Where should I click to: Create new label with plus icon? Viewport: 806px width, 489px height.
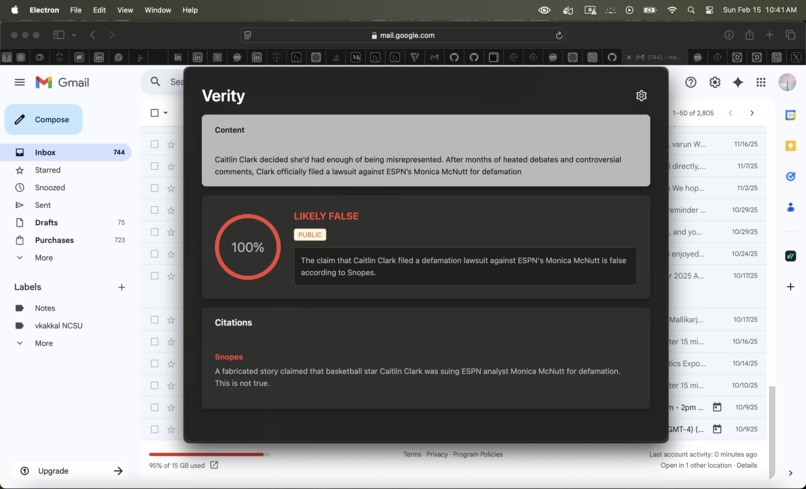click(x=121, y=287)
